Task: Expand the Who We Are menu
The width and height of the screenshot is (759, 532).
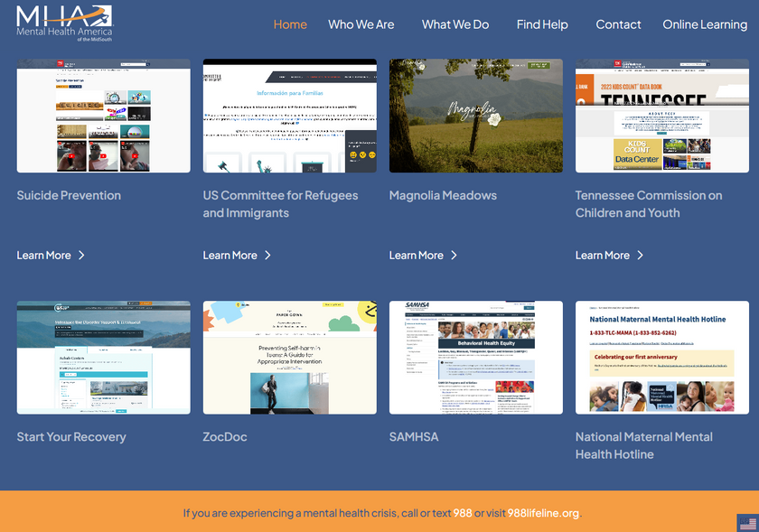Action: coord(361,24)
